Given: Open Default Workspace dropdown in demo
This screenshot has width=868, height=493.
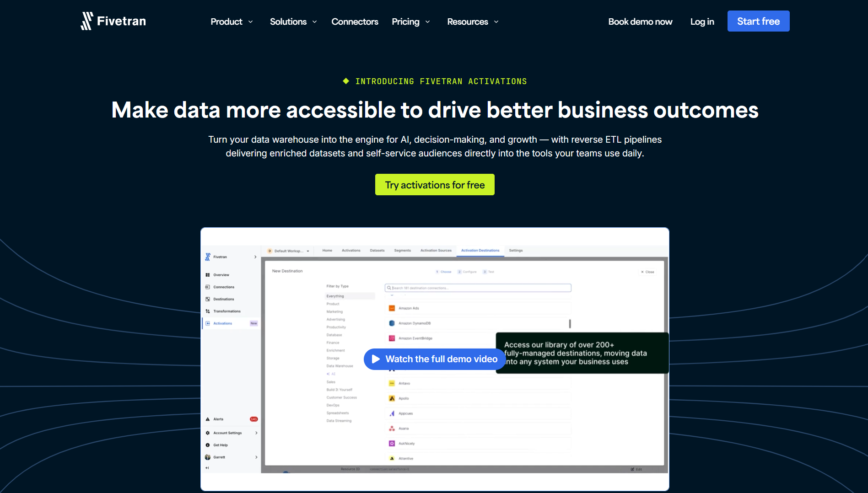Looking at the screenshot, I should (288, 251).
